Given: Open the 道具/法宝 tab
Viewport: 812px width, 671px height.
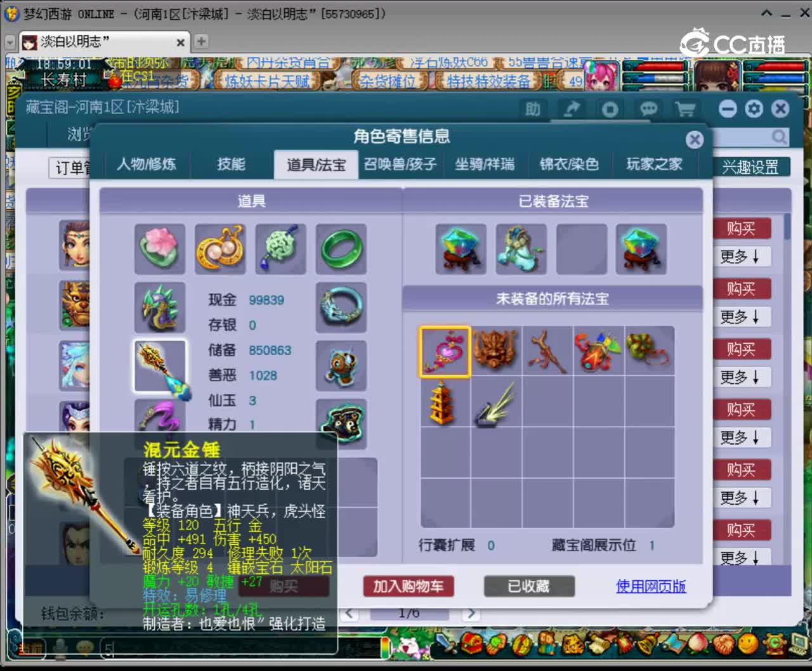Looking at the screenshot, I should (316, 165).
